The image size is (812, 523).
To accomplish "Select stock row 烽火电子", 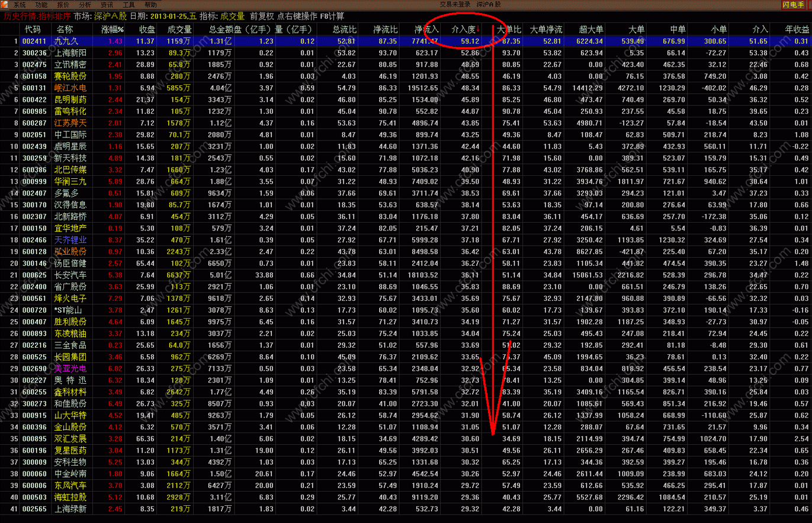I will coord(406,298).
